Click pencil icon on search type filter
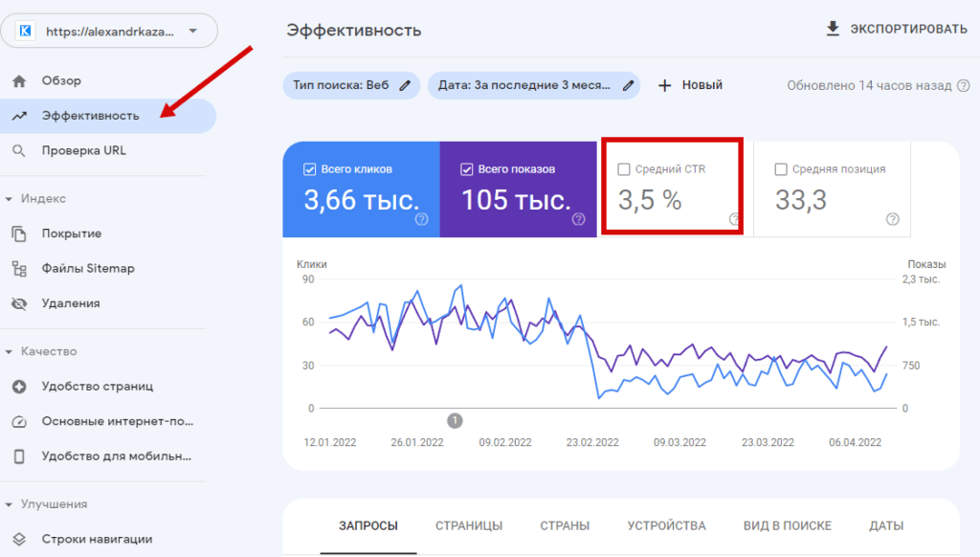This screenshot has width=980, height=557. tap(405, 85)
